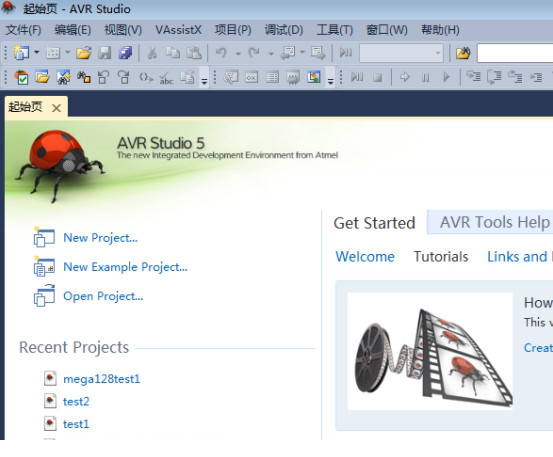The image size is (553, 457).
Task: Click the Break All pause icon
Action: tap(426, 77)
